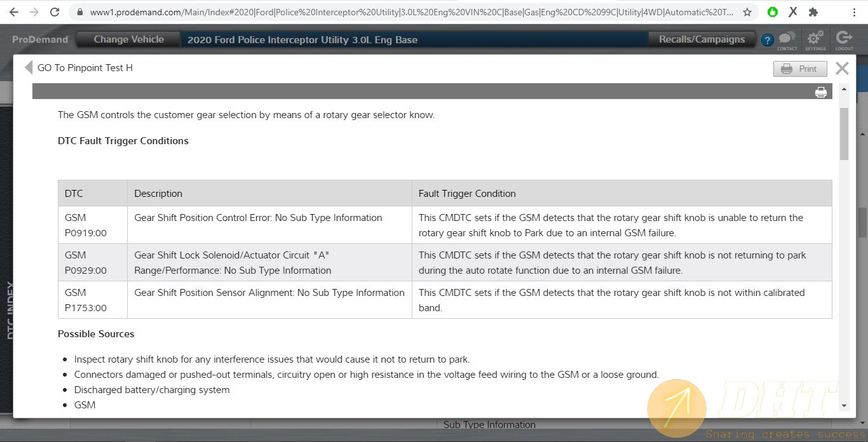This screenshot has width=868, height=442.
Task: Bookmark this page with the star icon
Action: (x=747, y=12)
